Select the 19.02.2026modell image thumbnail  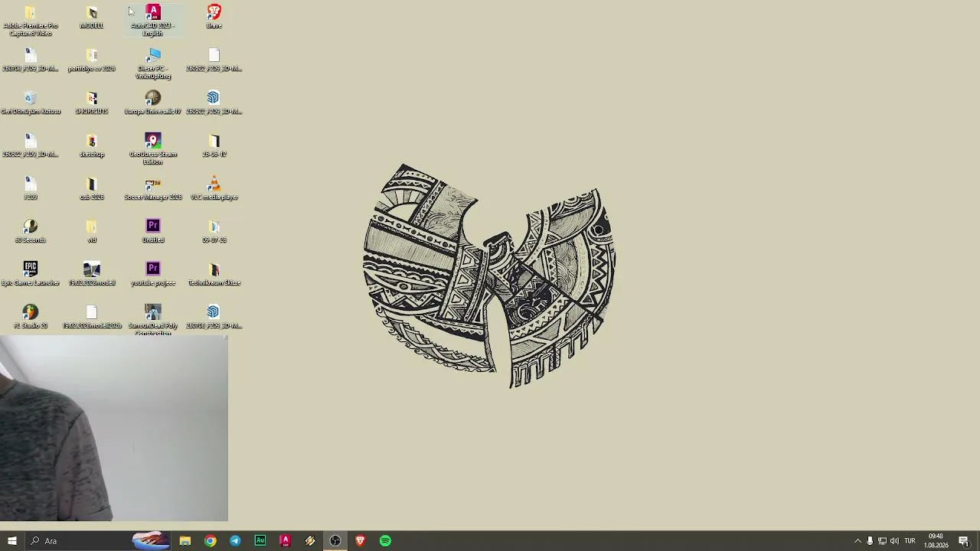(92, 275)
